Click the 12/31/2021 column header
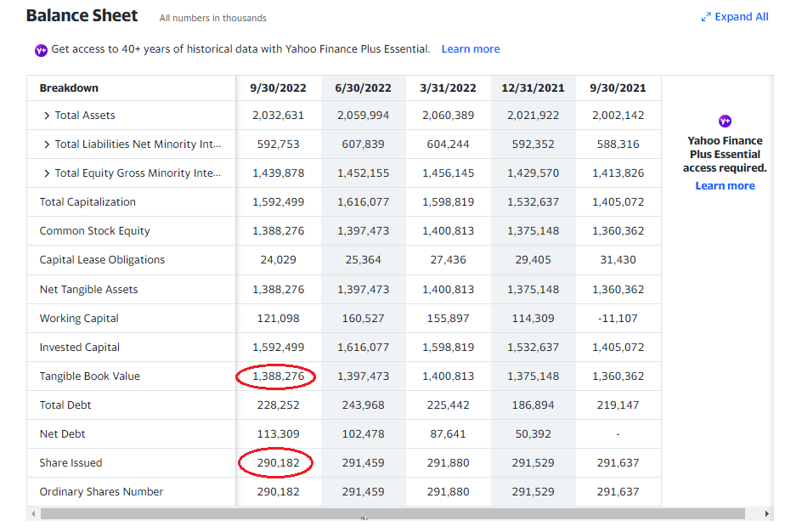Viewport: 785px width, 532px height. (533, 88)
